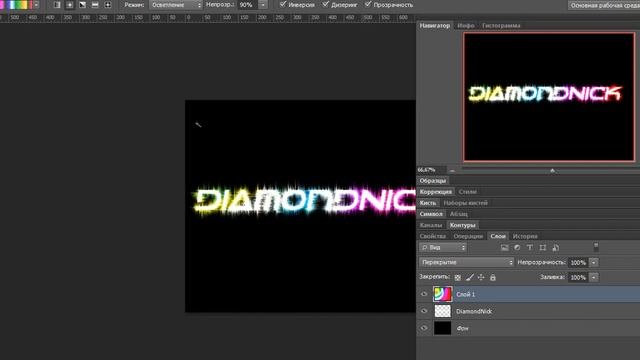
Task: Filter layers by pixel layers icon
Action: click(x=504, y=247)
